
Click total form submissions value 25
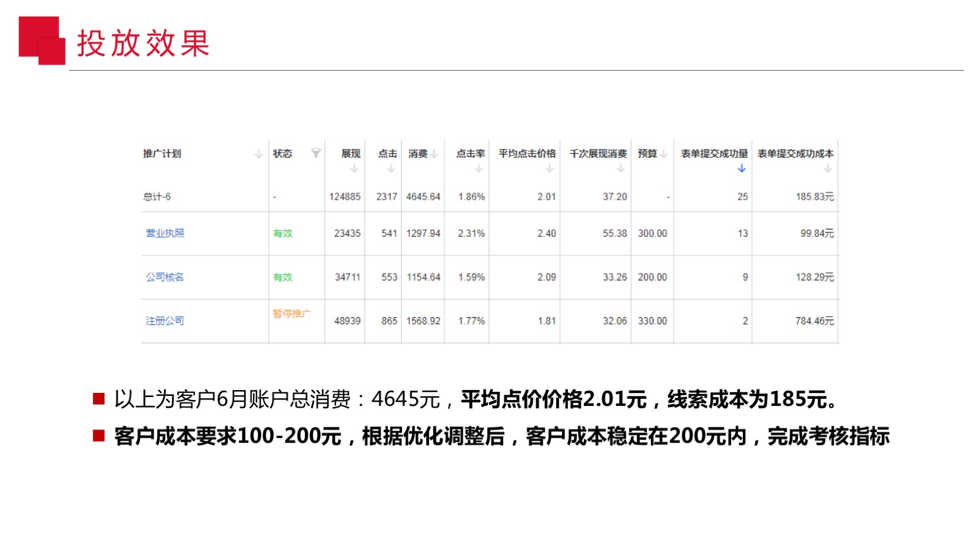(x=743, y=197)
